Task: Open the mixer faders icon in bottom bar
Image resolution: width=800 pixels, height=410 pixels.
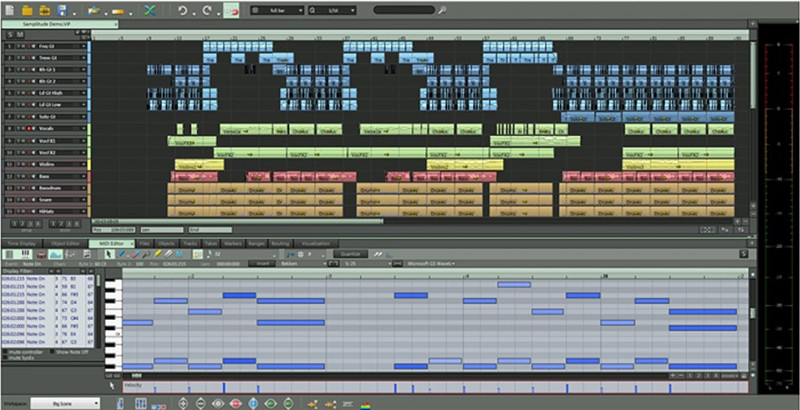Action: [141, 403]
